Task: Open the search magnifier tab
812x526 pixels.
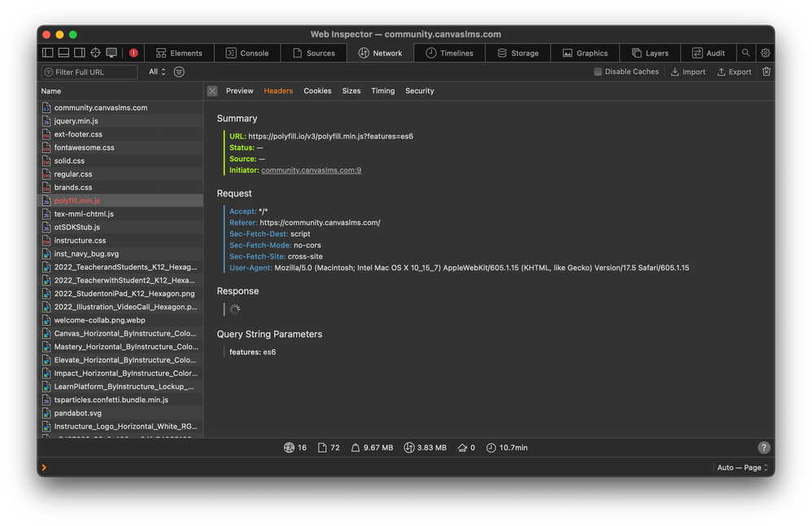Action: click(x=745, y=53)
